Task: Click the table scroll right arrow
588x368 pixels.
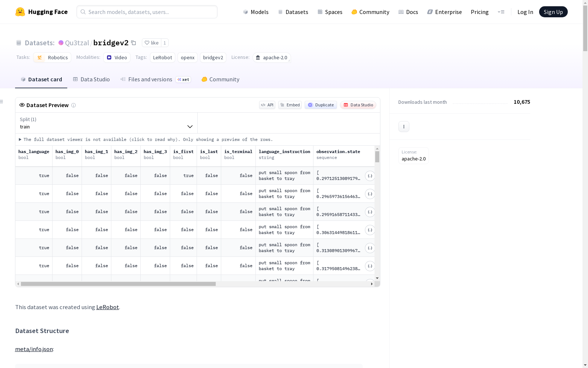Action: (x=372, y=284)
